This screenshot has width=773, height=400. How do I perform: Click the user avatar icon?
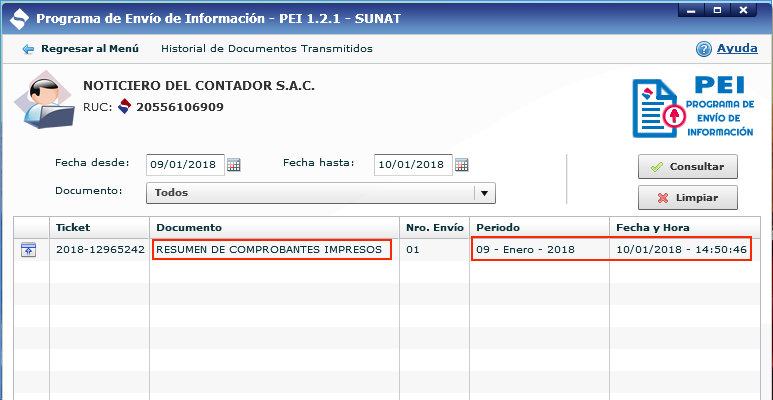pyautogui.click(x=44, y=100)
